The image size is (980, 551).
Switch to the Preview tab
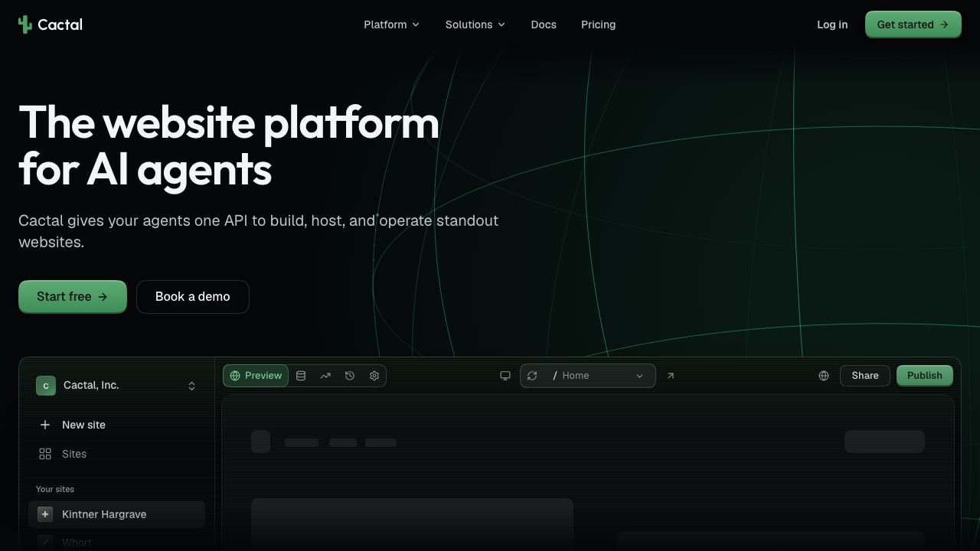click(x=256, y=376)
